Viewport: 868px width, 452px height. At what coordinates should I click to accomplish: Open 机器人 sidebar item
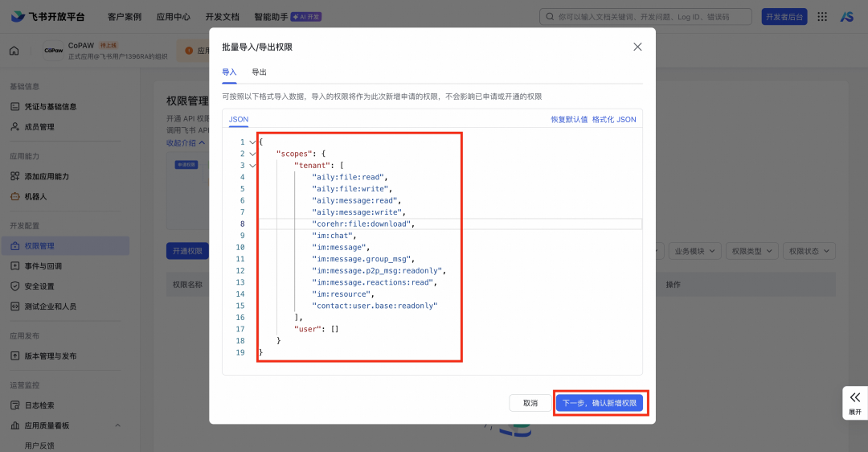pyautogui.click(x=35, y=196)
